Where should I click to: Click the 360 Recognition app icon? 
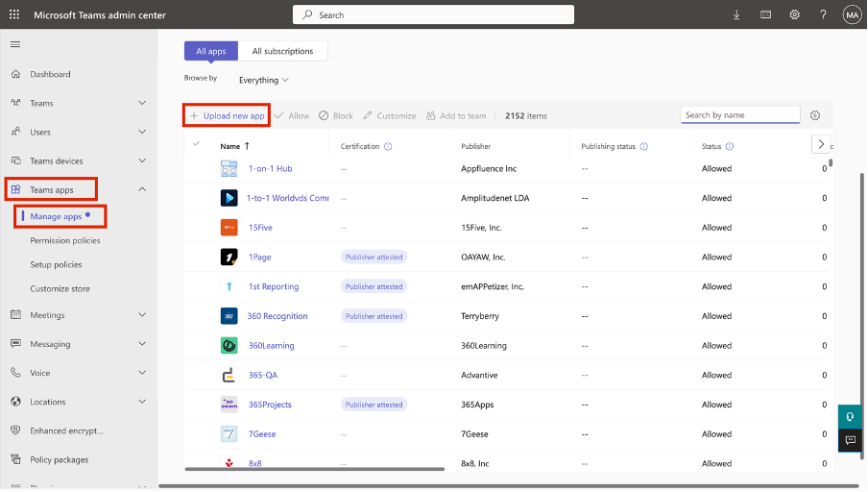click(229, 316)
